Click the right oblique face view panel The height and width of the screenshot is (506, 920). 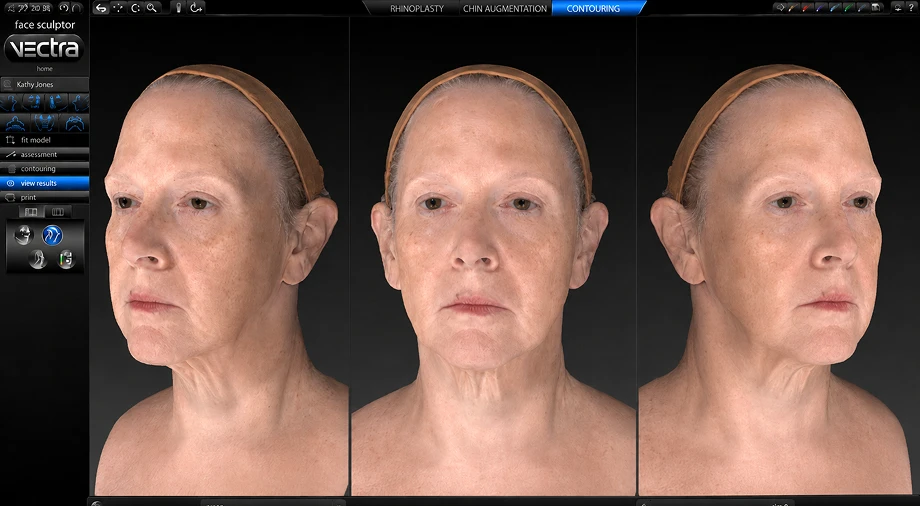pos(777,256)
